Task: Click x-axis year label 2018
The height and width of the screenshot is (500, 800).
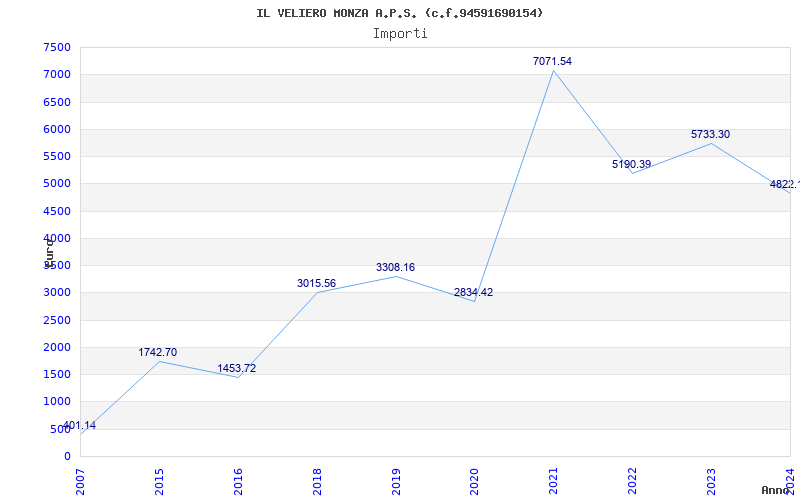Action: pyautogui.click(x=316, y=482)
